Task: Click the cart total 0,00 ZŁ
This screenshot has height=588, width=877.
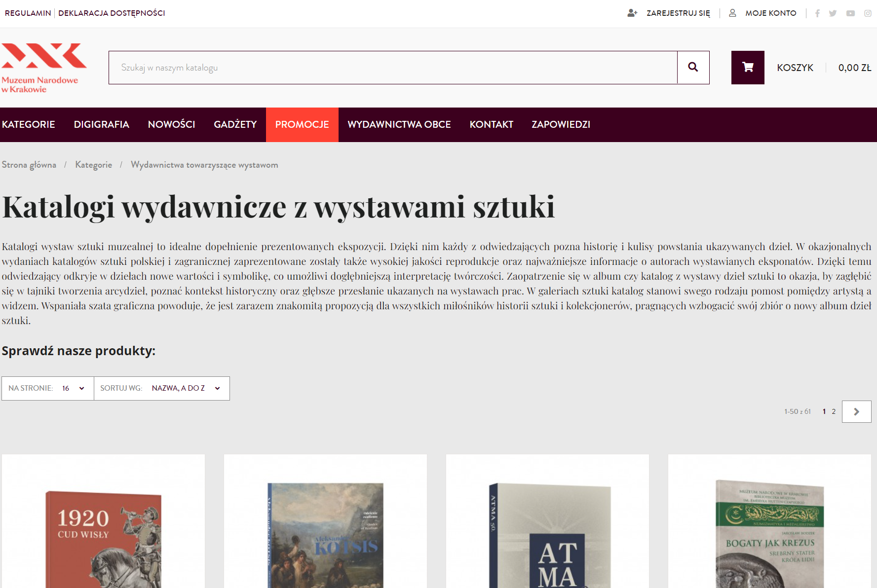Action: tap(854, 68)
